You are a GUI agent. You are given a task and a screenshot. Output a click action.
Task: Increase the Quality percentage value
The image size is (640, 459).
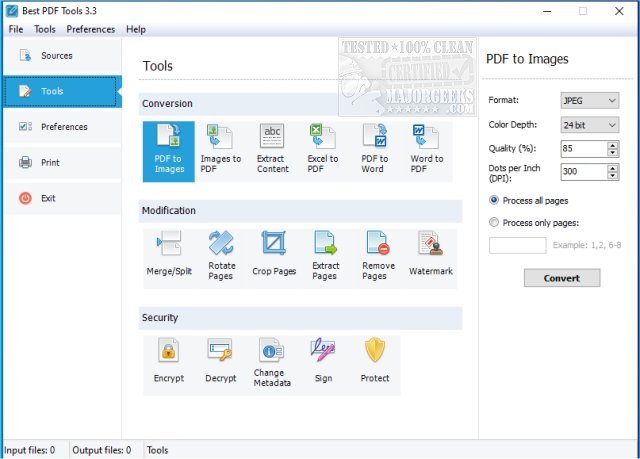click(x=612, y=145)
